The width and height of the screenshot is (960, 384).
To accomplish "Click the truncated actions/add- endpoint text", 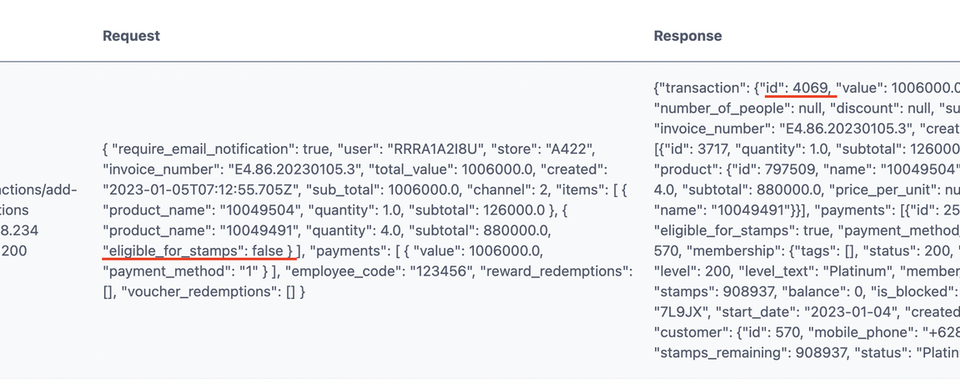I will pos(39,190).
